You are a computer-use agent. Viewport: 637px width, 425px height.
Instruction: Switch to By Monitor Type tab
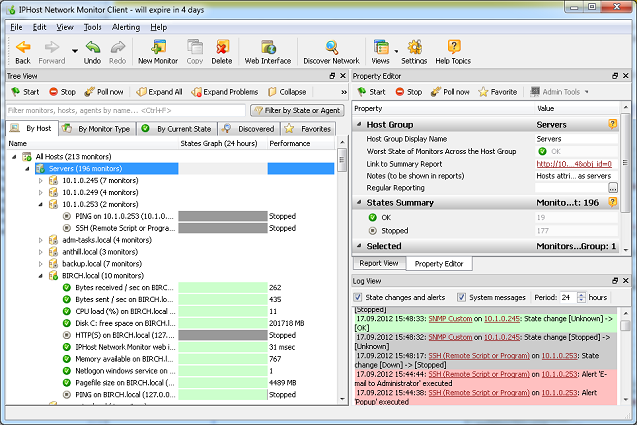pos(97,129)
